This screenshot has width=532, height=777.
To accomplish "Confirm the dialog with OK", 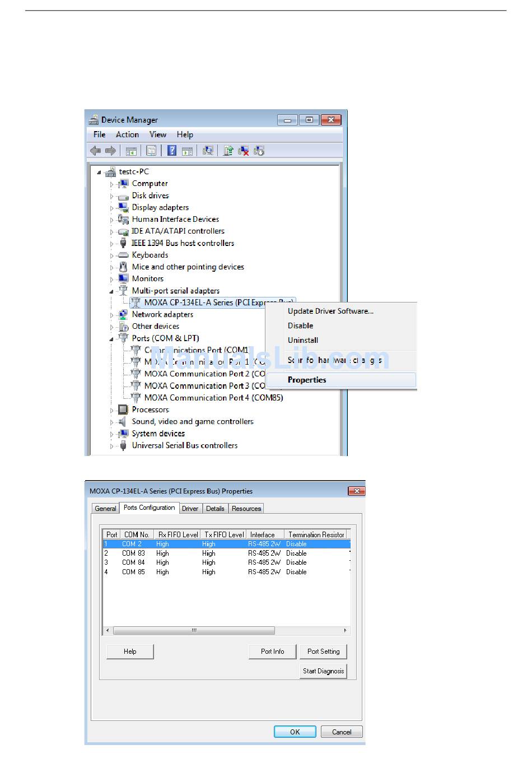I will (295, 732).
